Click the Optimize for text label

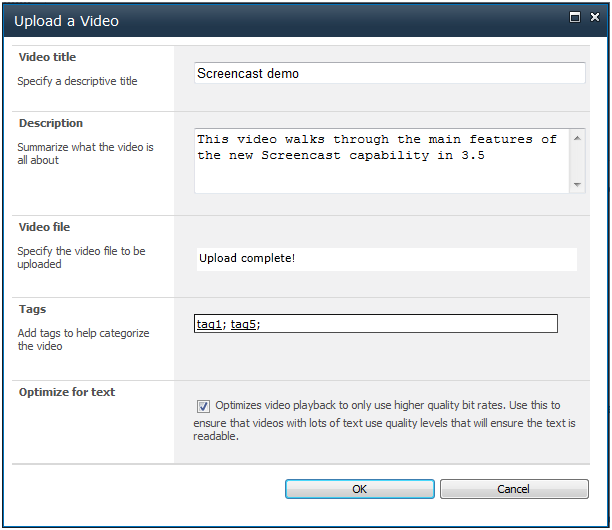point(67,392)
